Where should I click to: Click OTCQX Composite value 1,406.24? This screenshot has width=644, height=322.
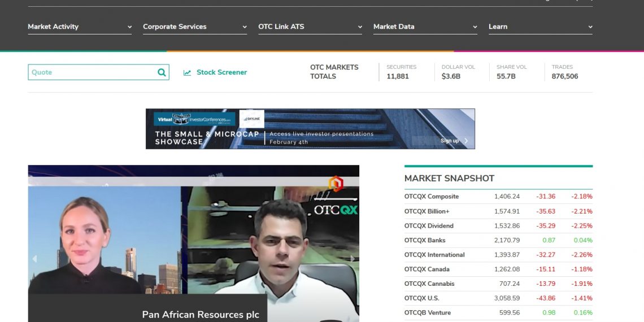coord(507,197)
